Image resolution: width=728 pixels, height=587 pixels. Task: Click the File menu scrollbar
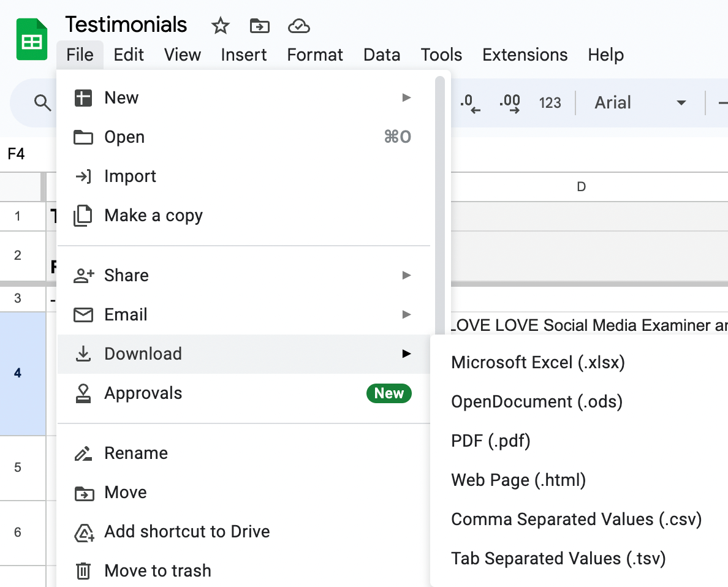point(439,204)
